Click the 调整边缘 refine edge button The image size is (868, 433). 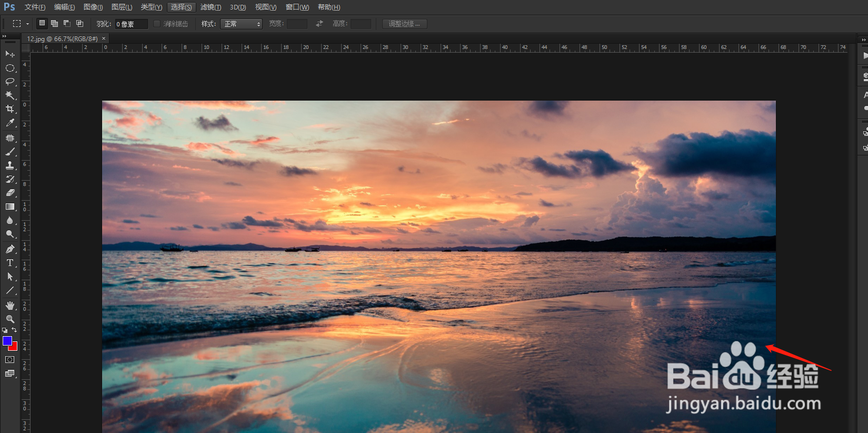coord(404,24)
